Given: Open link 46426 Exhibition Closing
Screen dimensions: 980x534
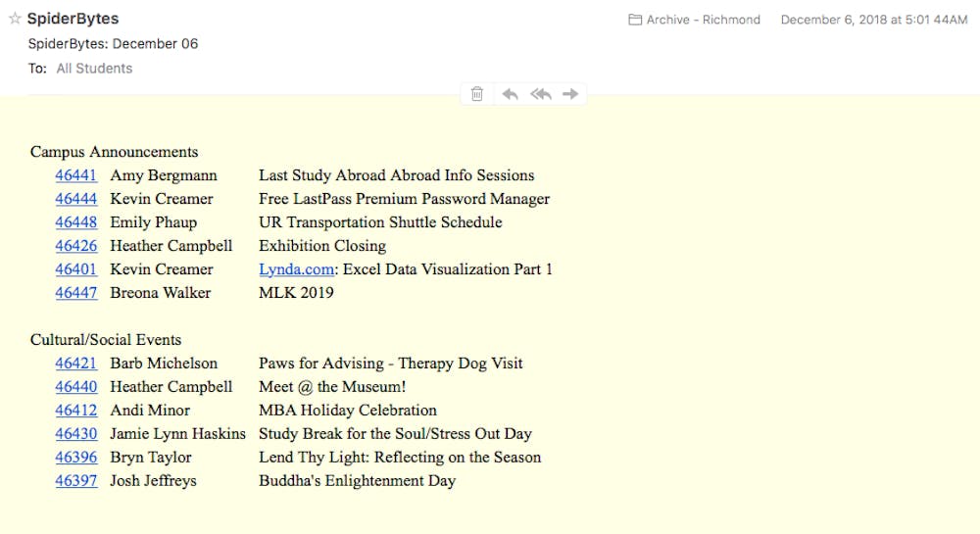Looking at the screenshot, I should [76, 246].
